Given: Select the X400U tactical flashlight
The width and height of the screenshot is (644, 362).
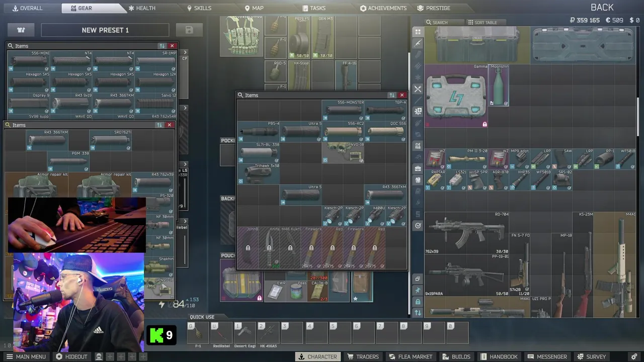Looking at the screenshot, I should pyautogui.click(x=375, y=216).
